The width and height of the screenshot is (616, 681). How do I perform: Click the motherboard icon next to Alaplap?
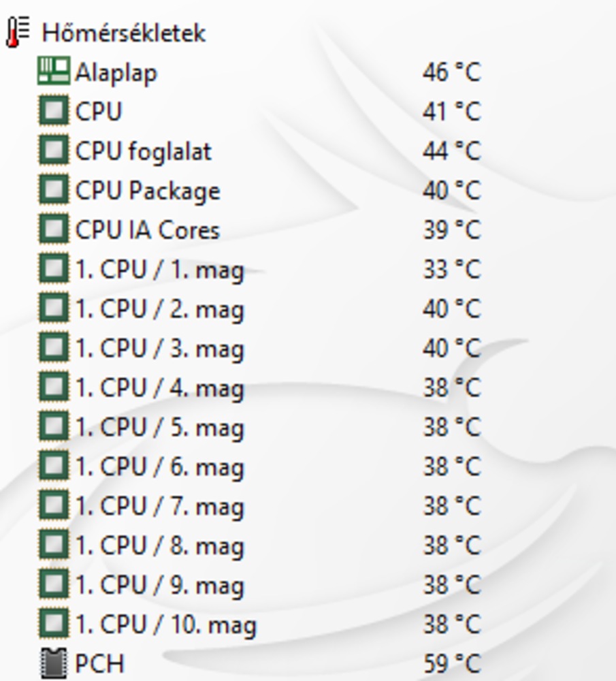click(53, 71)
